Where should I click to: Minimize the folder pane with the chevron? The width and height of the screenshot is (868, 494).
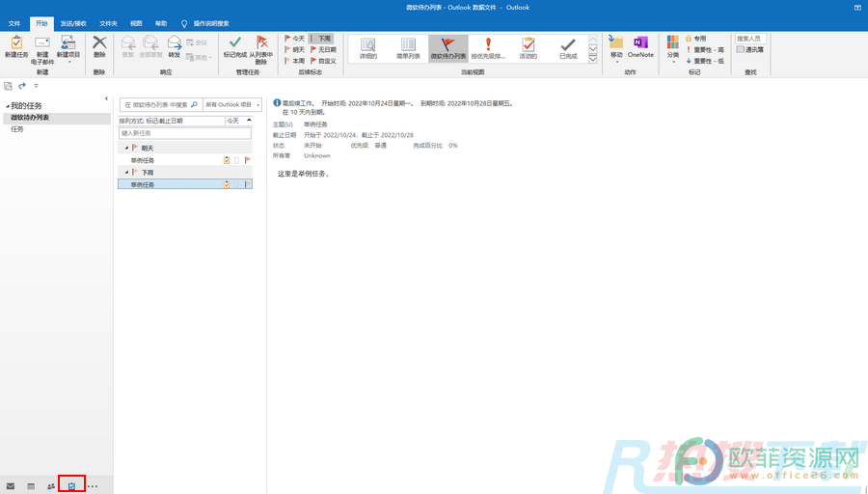pyautogui.click(x=106, y=98)
